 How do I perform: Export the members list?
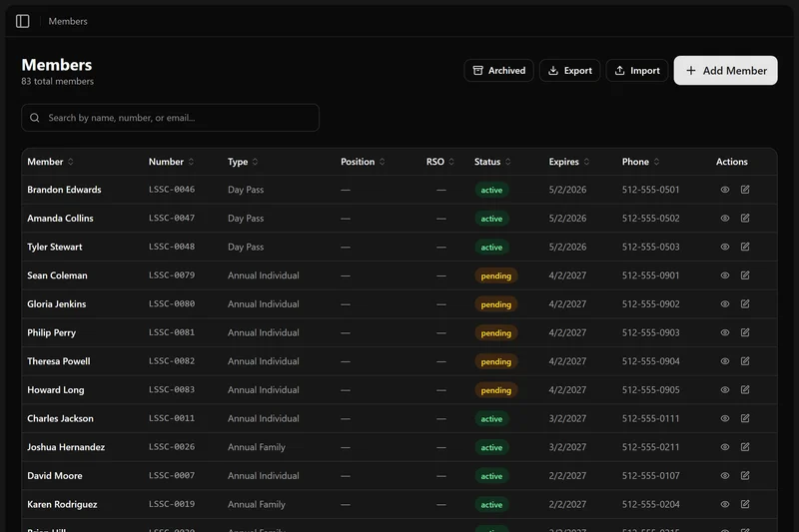(x=569, y=70)
